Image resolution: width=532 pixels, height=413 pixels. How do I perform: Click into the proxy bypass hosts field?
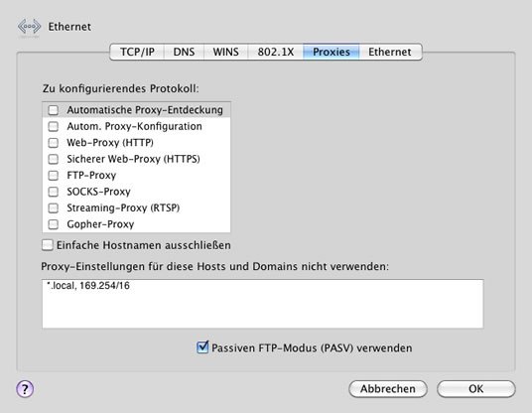[263, 304]
